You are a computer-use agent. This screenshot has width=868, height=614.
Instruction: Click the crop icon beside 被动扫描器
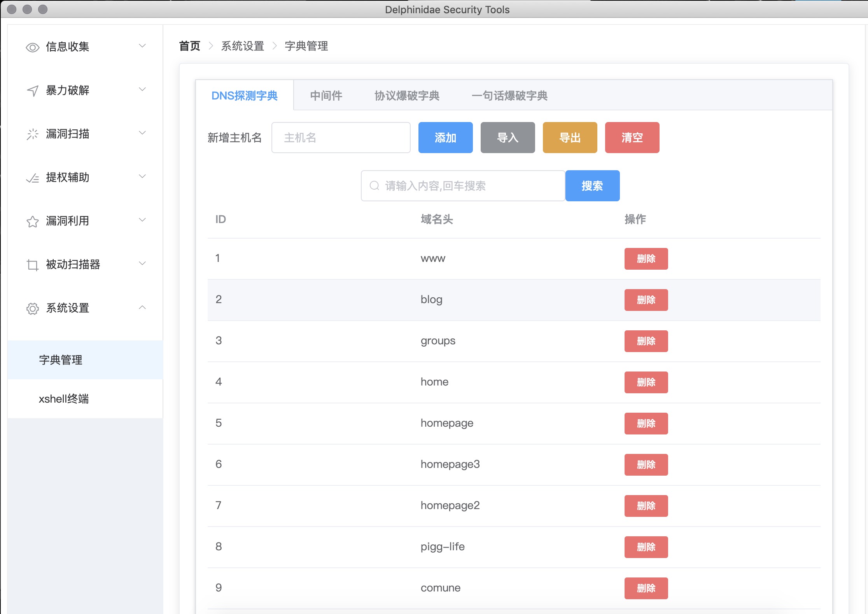point(33,265)
